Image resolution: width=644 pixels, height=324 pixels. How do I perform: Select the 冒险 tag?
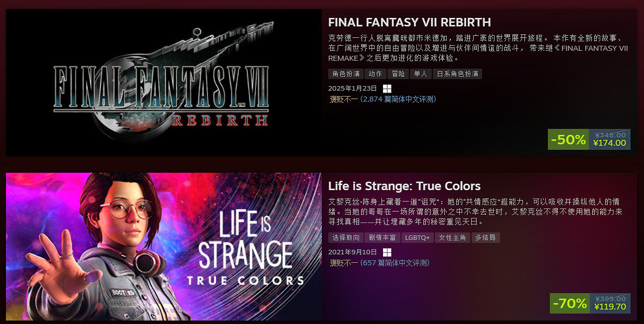[x=398, y=74]
